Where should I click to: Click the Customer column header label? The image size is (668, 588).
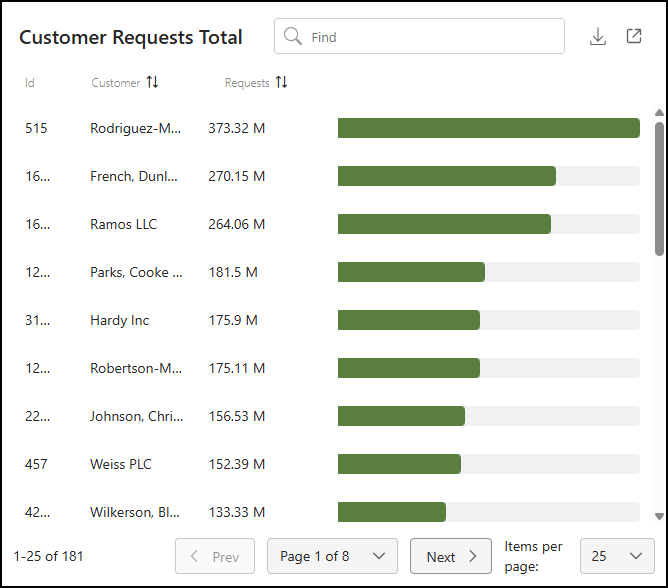point(116,83)
